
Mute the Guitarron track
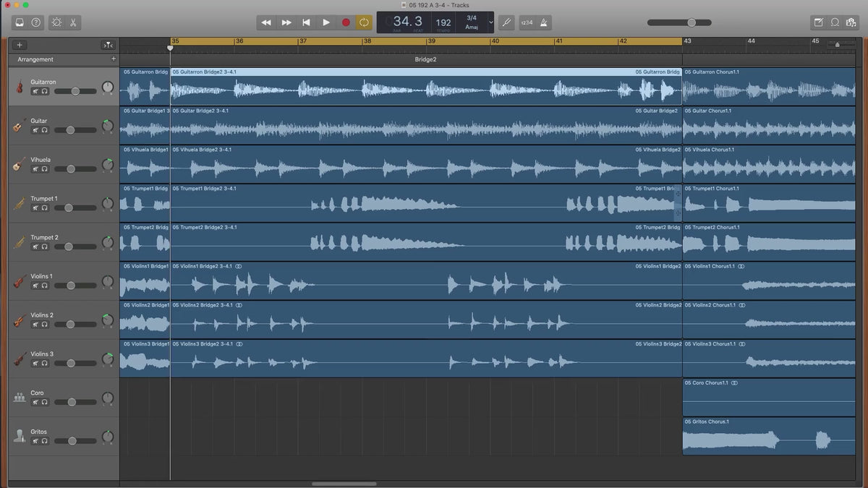35,91
